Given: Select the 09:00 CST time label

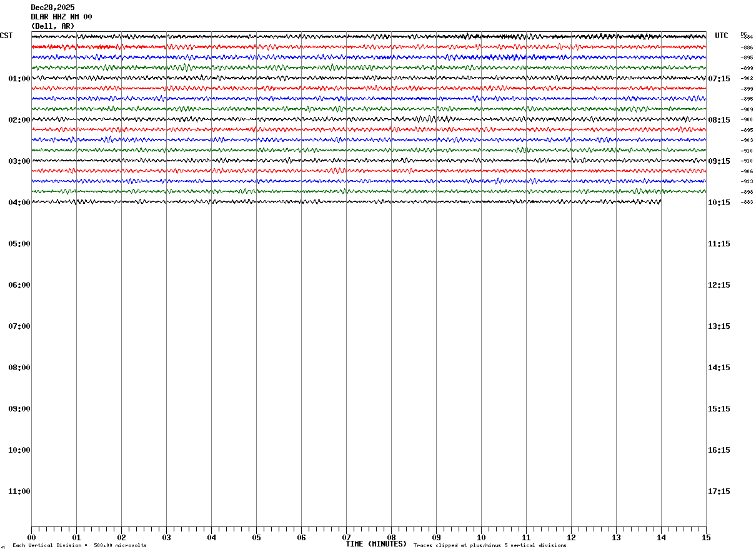Looking at the screenshot, I should click(x=19, y=409).
